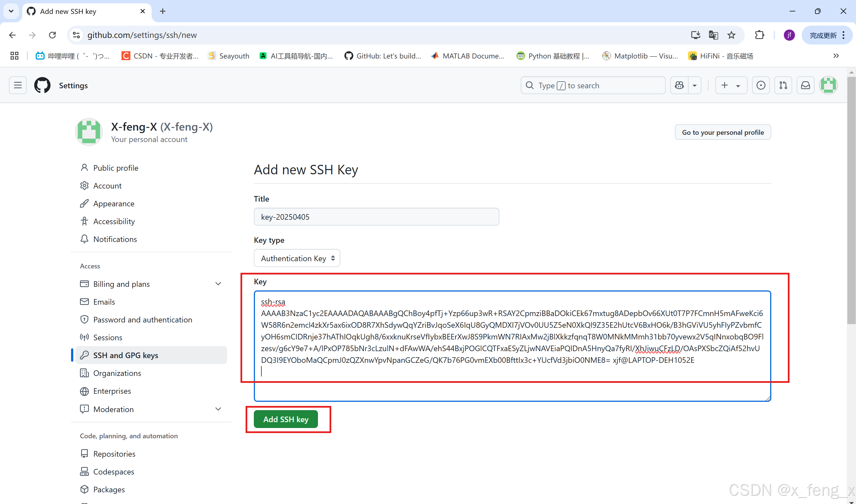Open the GitHub hamburger navigation menu
The width and height of the screenshot is (856, 504).
[18, 85]
